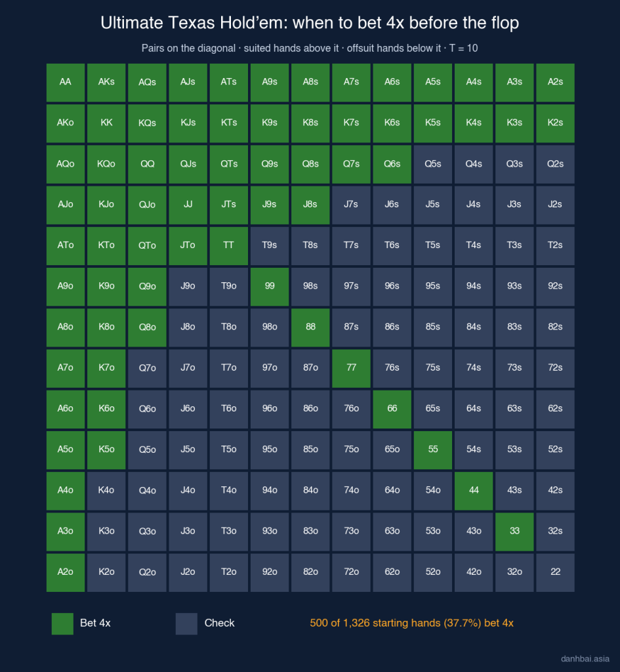The image size is (620, 672).
Task: Click the A2o cell
Action: tap(66, 572)
